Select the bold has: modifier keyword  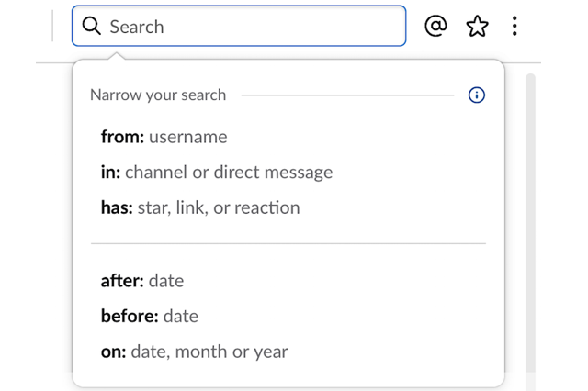117,207
